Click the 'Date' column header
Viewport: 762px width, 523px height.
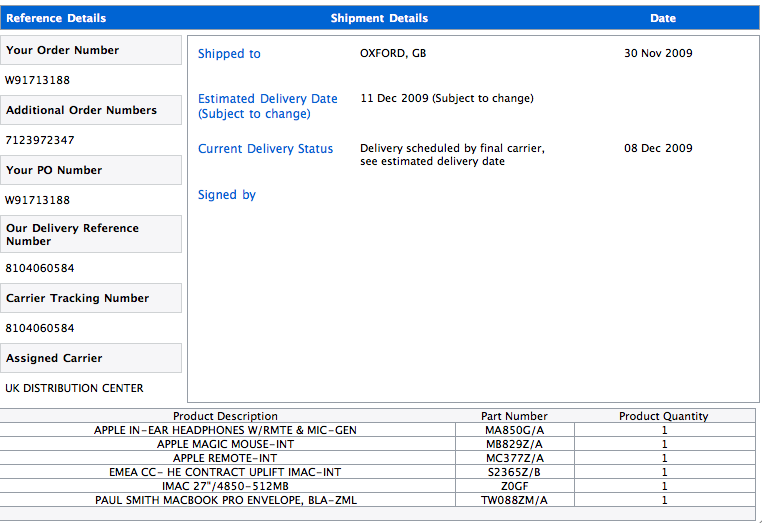point(663,18)
